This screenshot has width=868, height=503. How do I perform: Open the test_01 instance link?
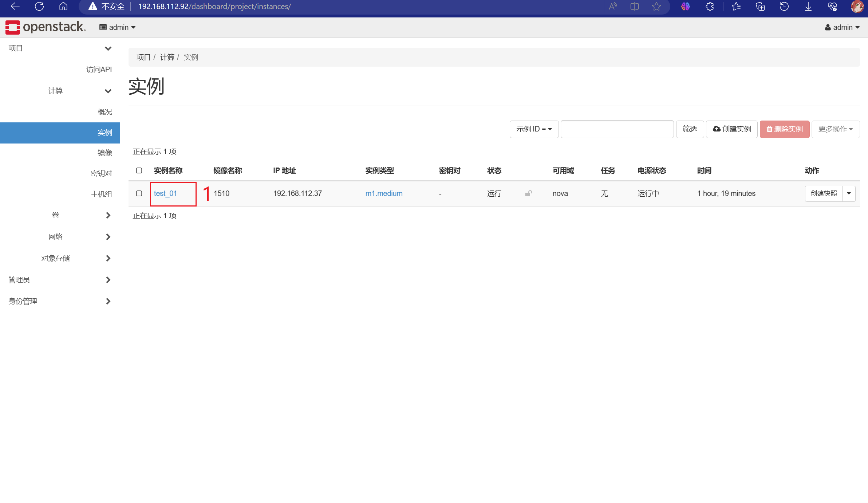coord(166,193)
